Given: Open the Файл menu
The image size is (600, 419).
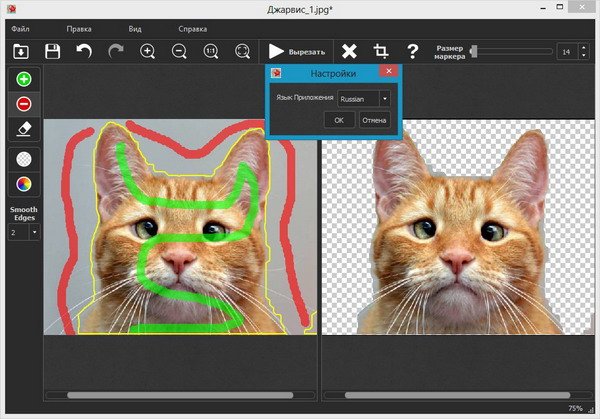Looking at the screenshot, I should pos(20,29).
